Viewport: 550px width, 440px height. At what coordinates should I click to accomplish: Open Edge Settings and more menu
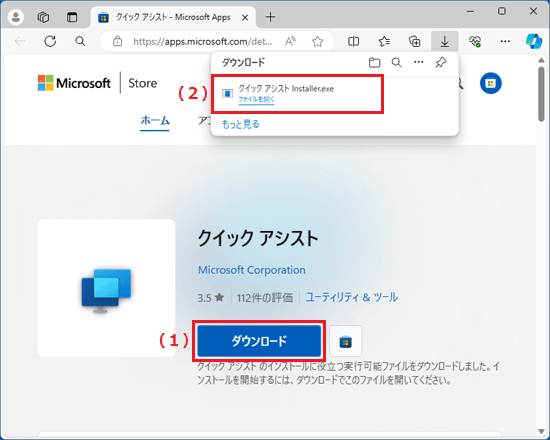[505, 41]
